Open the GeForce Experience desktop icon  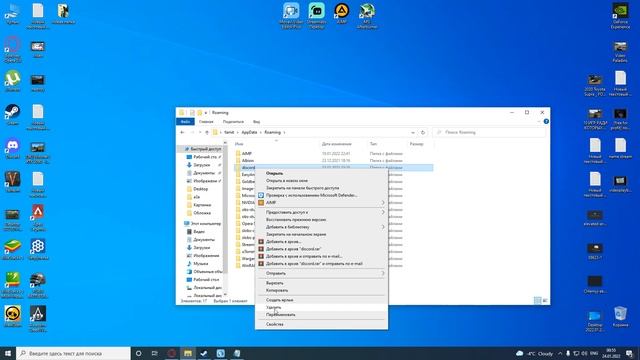pyautogui.click(x=620, y=16)
